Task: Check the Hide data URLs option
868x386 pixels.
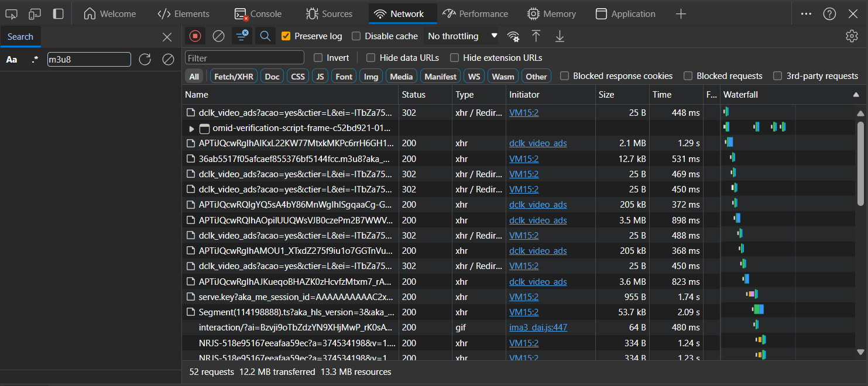Action: (x=370, y=58)
